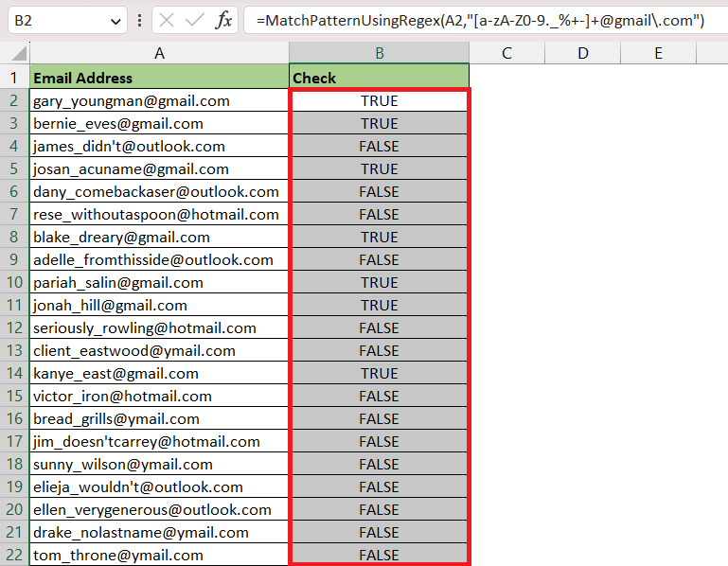Select cell josan_acuname@gmail.com

159,168
